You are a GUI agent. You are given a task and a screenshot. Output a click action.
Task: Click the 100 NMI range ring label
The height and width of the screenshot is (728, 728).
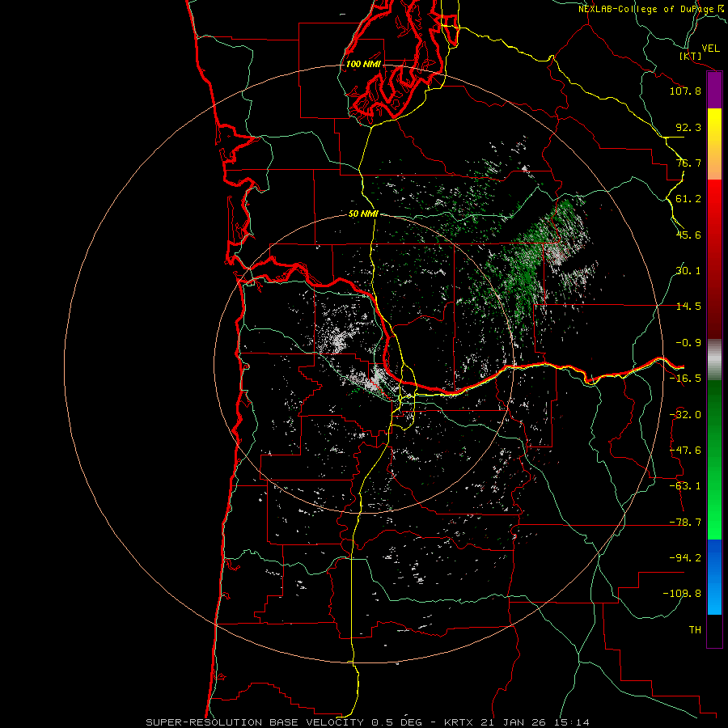363,64
